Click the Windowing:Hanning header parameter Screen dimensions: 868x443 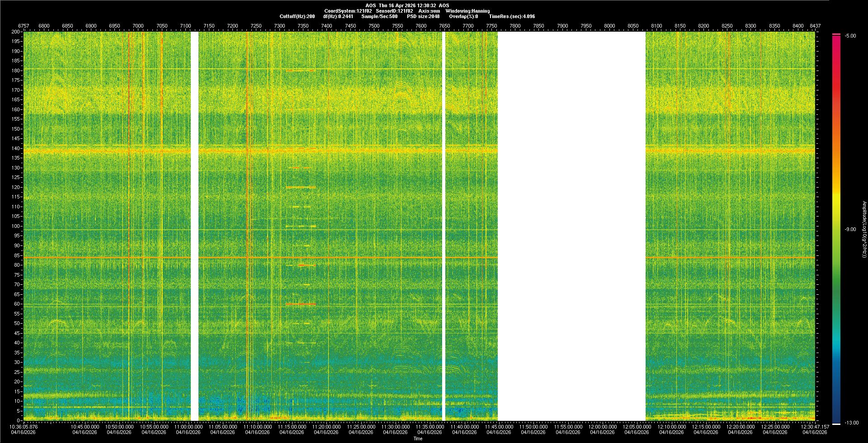[x=467, y=11]
